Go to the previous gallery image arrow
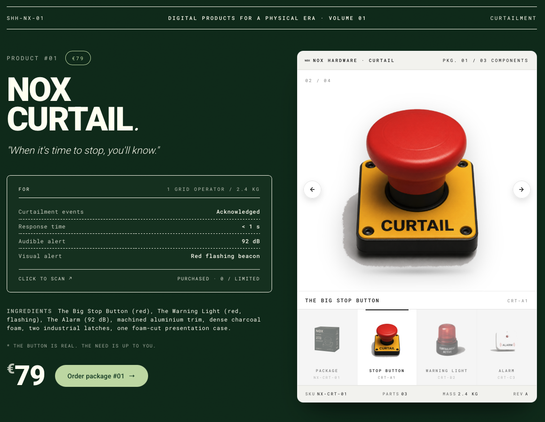The height and width of the screenshot is (422, 545). click(312, 189)
